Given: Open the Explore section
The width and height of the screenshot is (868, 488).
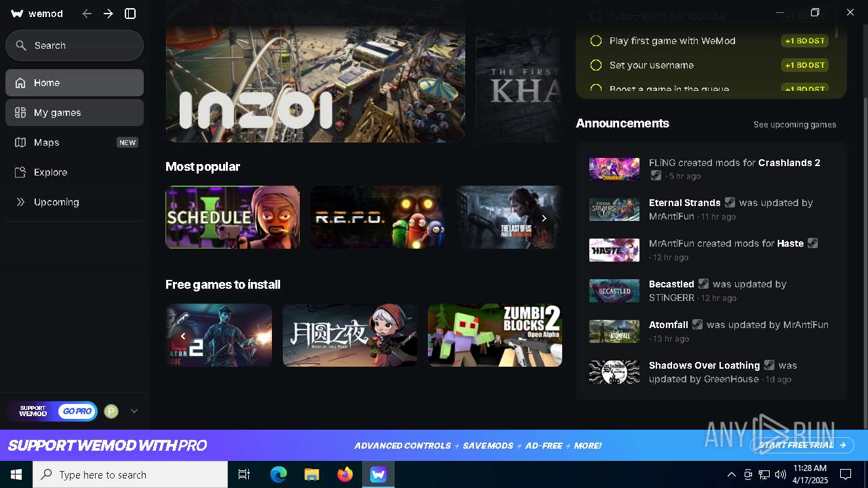Looking at the screenshot, I should (75, 172).
